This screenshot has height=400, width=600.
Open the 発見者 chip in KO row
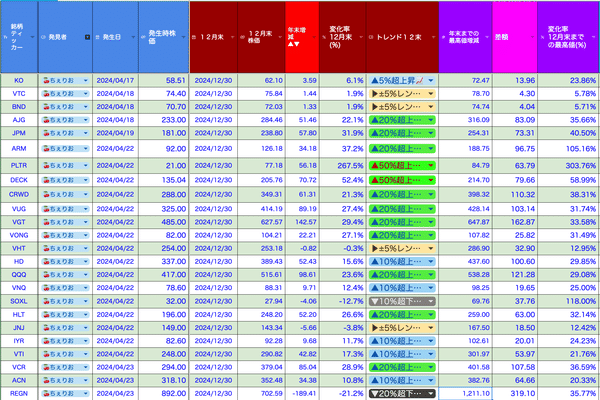65,80
